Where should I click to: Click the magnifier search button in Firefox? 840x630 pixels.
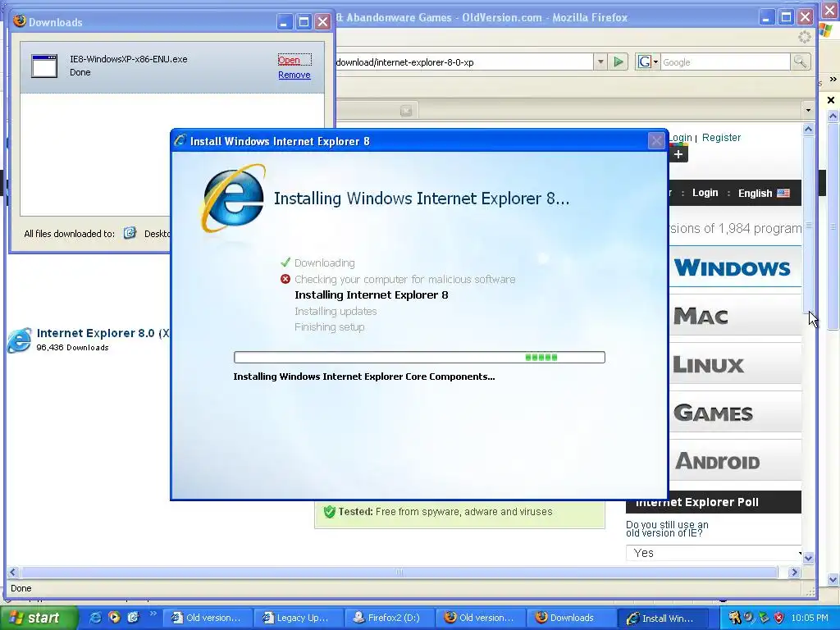click(x=800, y=62)
